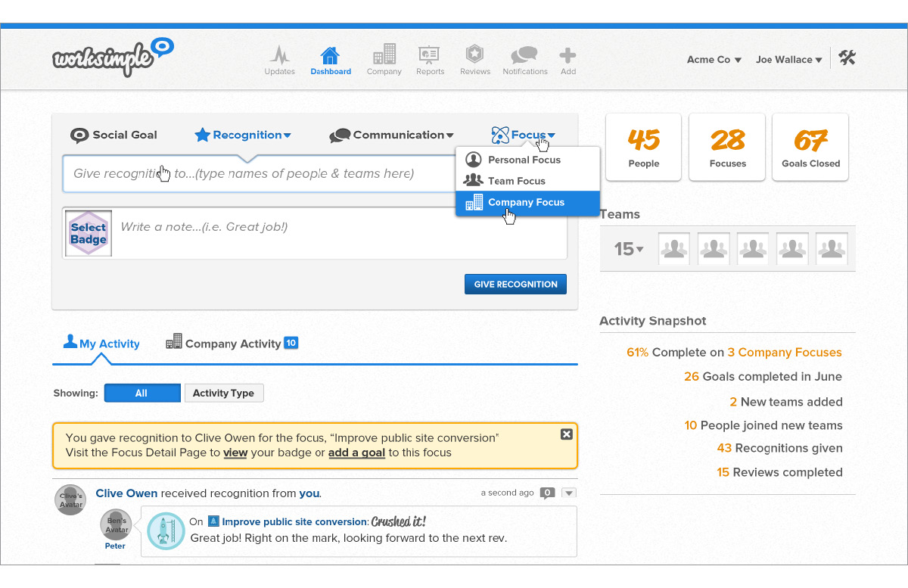The image size is (908, 588).
Task: Expand the Communication dropdown
Action: 392,135
